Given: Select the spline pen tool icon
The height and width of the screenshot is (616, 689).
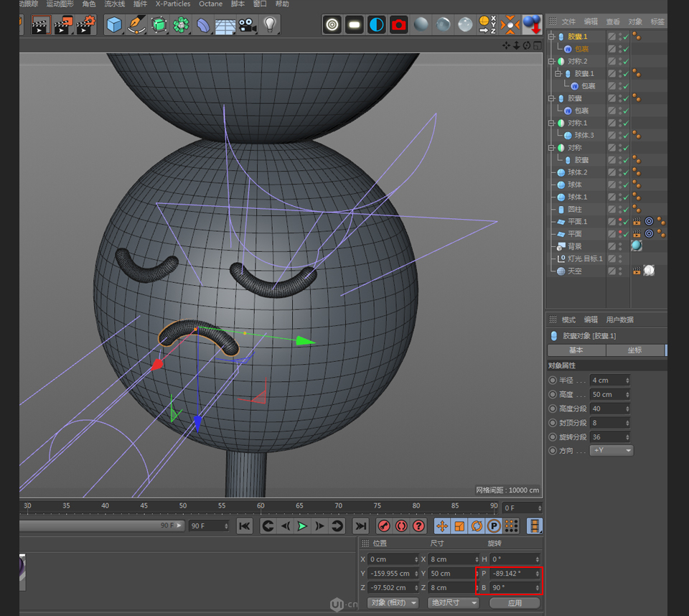Looking at the screenshot, I should click(x=137, y=24).
